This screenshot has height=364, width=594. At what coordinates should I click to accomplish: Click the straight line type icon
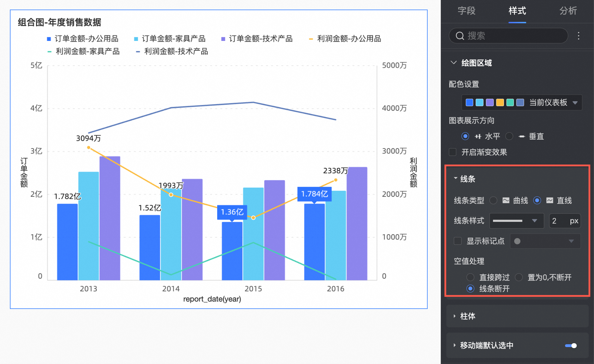click(550, 200)
